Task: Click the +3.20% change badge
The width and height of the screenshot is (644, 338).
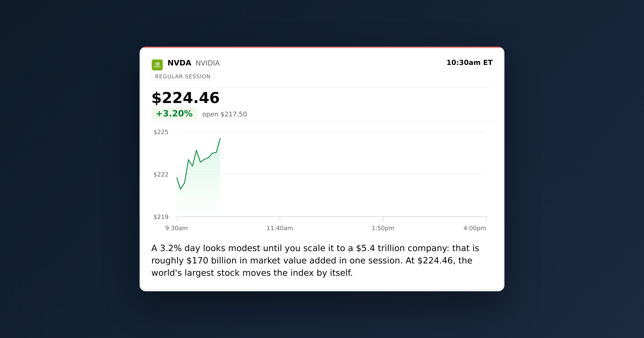Action: (174, 113)
